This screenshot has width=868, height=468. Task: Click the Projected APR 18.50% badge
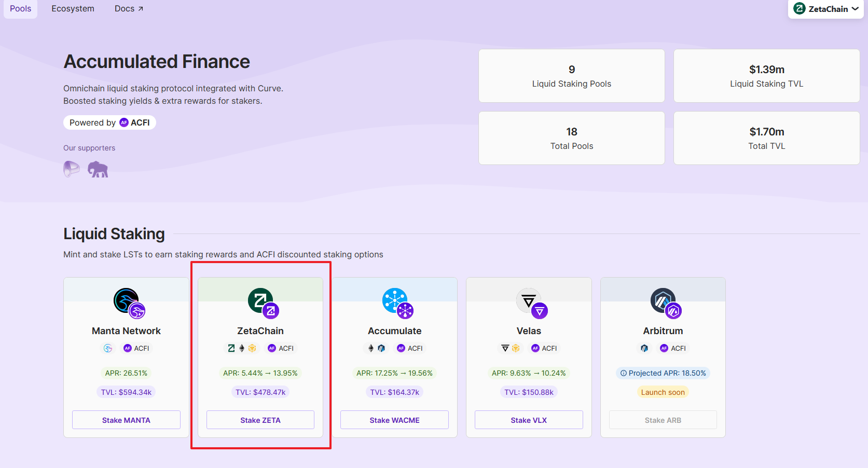coord(663,373)
